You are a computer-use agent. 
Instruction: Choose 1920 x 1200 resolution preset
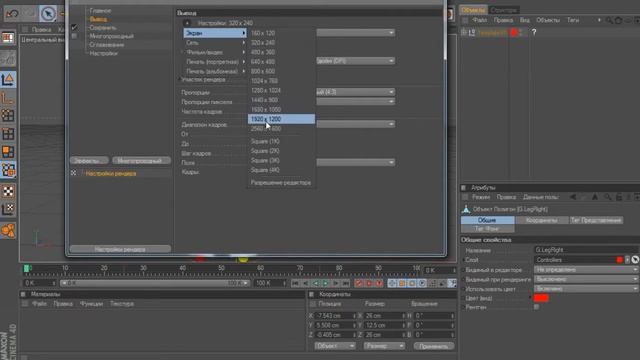click(282, 119)
